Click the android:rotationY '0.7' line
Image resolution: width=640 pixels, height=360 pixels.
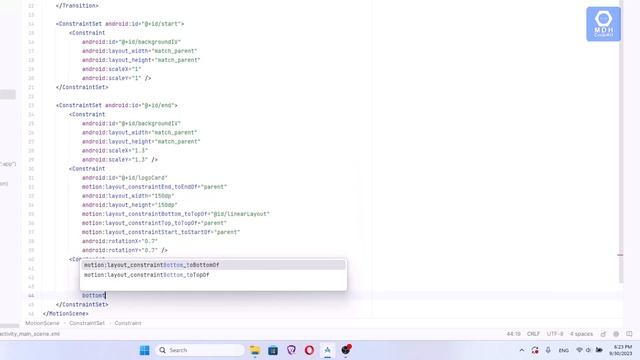[124, 250]
